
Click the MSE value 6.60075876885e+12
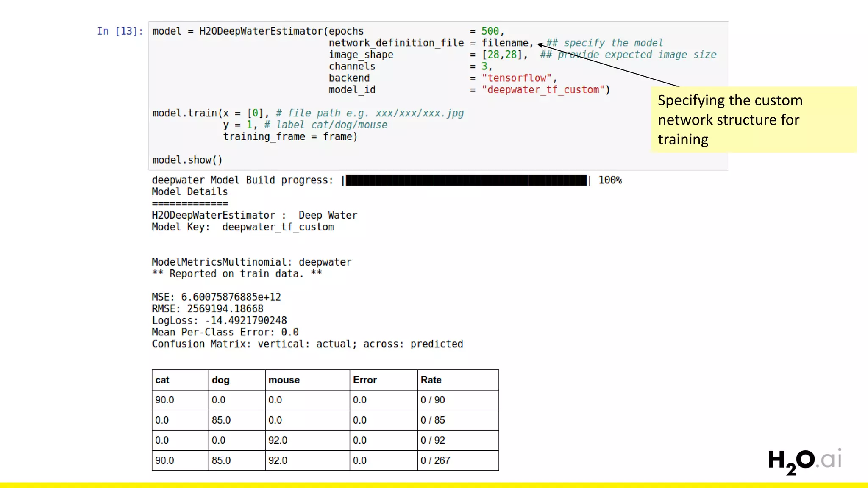pyautogui.click(x=231, y=297)
